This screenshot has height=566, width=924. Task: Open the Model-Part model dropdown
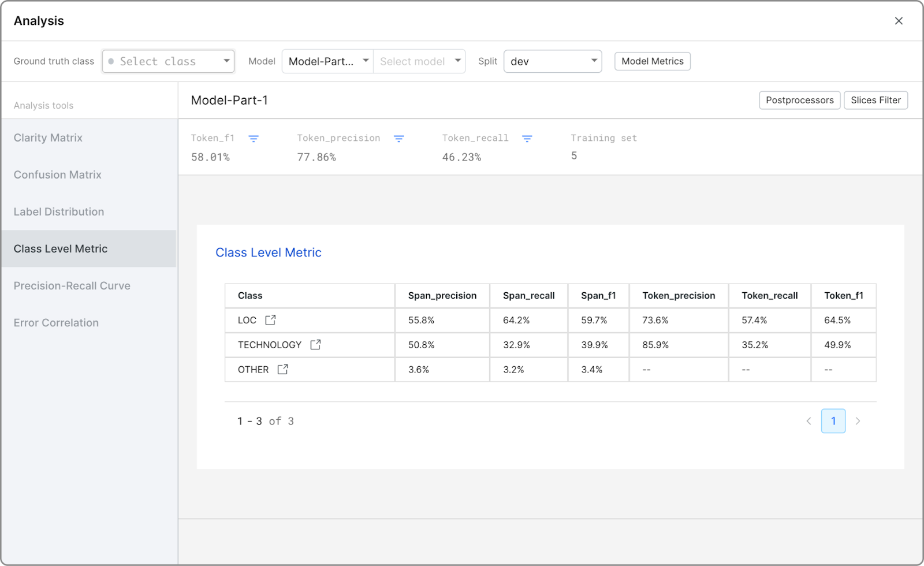coord(327,61)
